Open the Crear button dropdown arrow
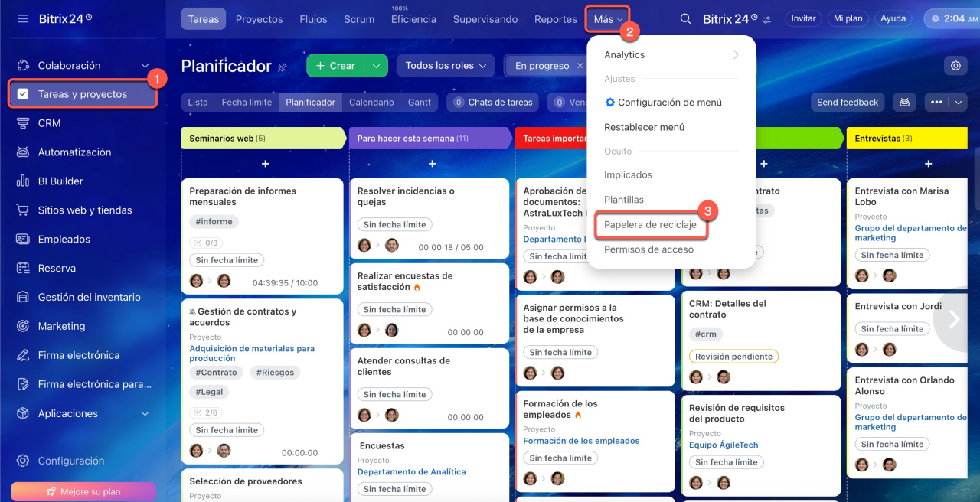 (x=375, y=66)
